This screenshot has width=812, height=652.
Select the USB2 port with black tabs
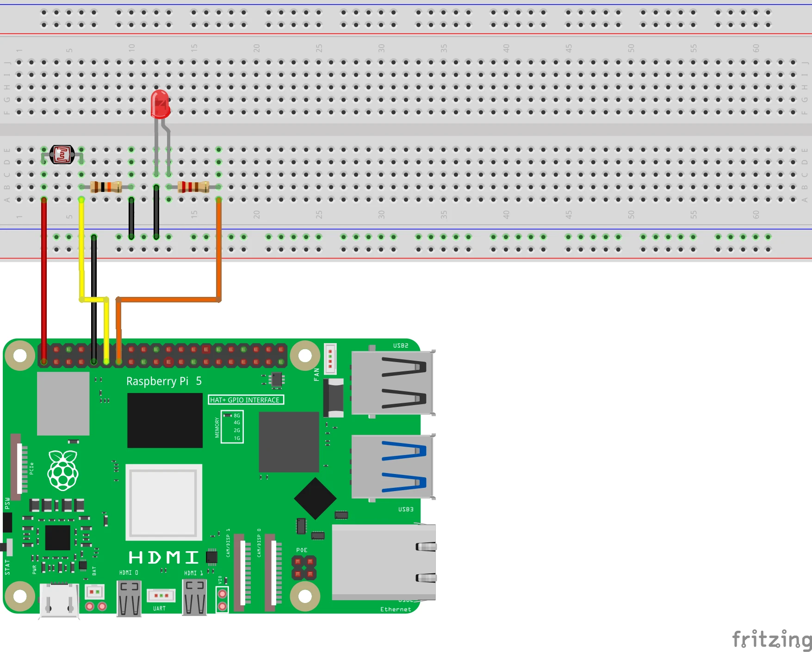(x=393, y=382)
